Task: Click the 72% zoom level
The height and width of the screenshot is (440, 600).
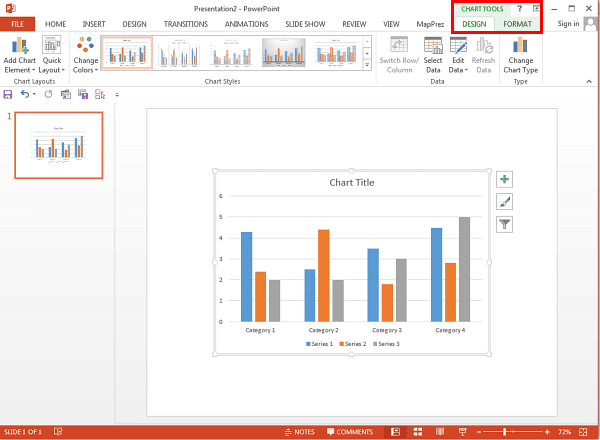Action: point(564,432)
